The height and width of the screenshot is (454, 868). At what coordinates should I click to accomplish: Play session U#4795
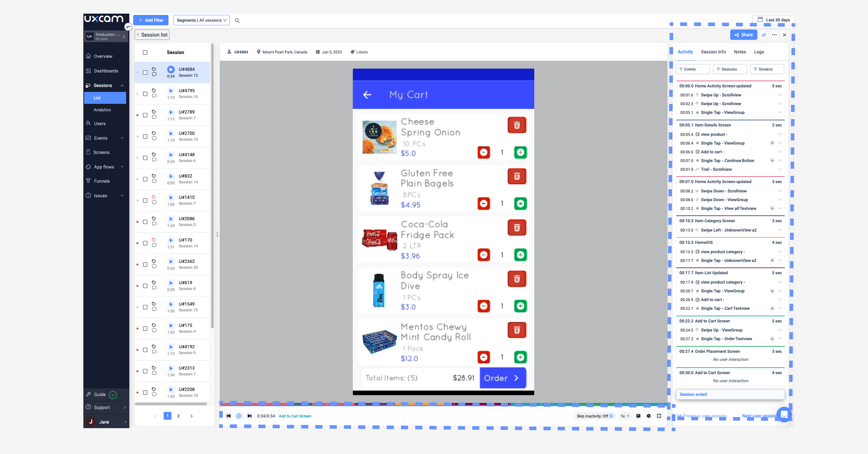tap(171, 90)
